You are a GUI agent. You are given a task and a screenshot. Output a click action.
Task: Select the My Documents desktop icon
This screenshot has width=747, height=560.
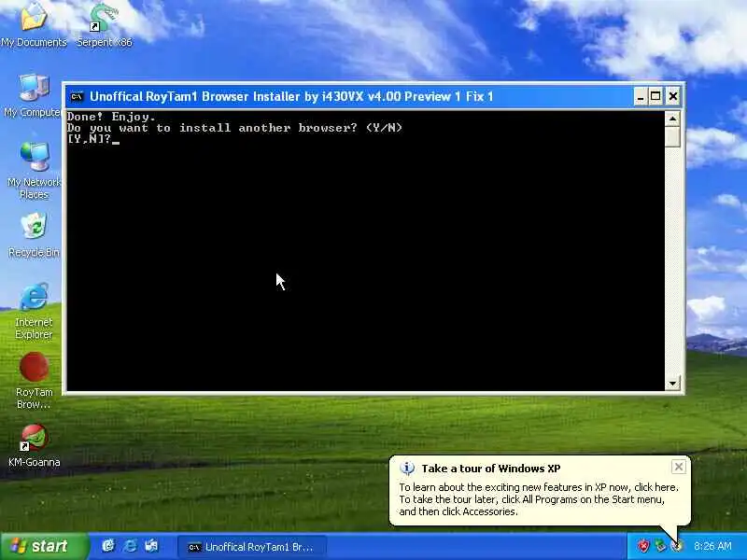point(34,24)
